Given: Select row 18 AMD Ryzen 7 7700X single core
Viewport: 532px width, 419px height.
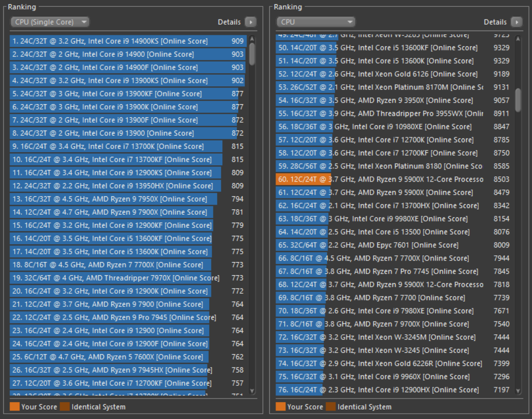Looking at the screenshot, I should coord(128,265).
